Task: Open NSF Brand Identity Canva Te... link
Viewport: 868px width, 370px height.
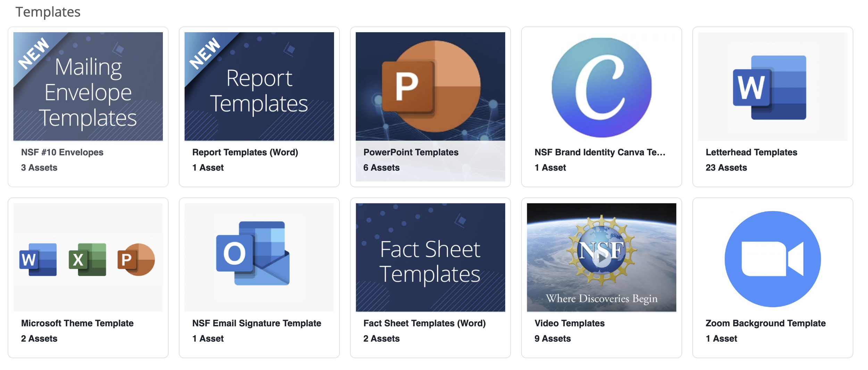Action: pos(600,152)
